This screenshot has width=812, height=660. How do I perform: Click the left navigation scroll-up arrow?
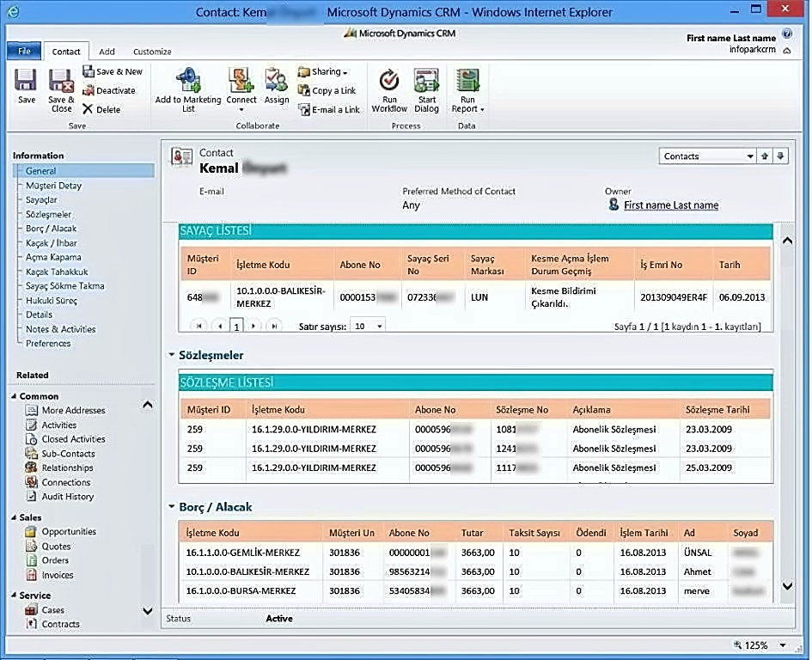148,405
